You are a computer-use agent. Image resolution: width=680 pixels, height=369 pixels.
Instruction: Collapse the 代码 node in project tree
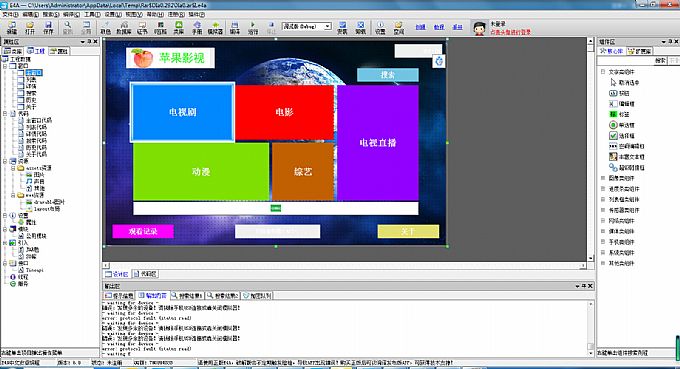pos(5,114)
